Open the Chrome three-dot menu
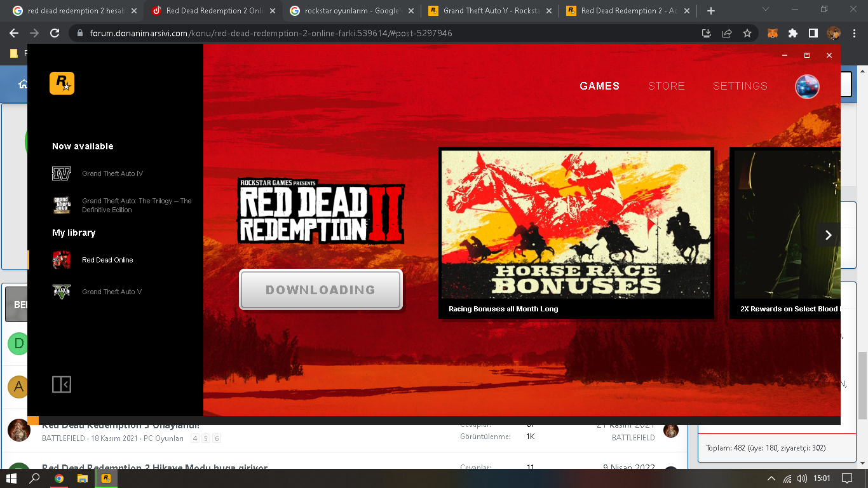 click(x=853, y=33)
